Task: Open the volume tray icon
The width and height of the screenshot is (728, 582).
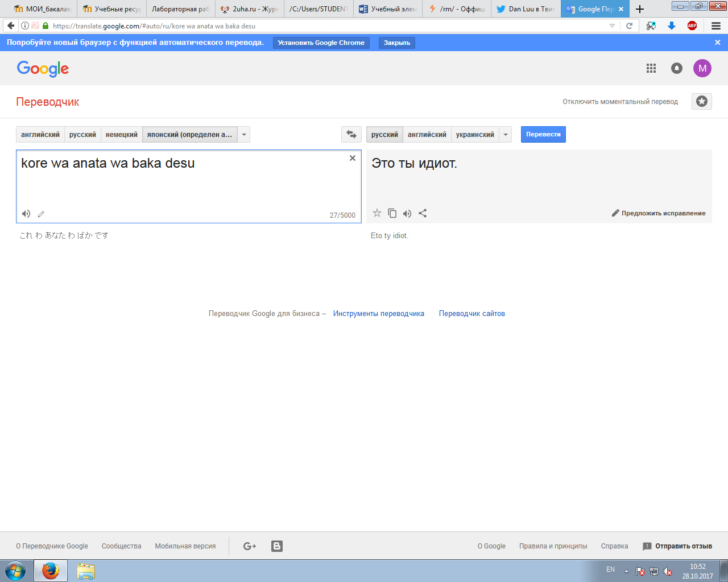Action: 668,572
